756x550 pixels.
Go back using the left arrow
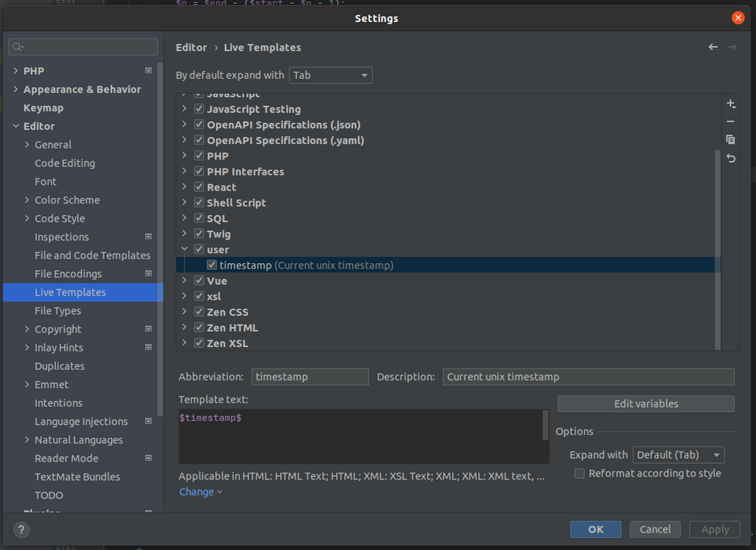pos(713,47)
